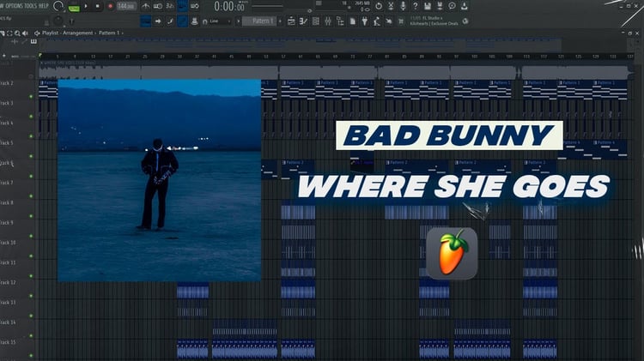Open the Pattern 1 selector dropdown
Image resolution: width=644 pixels, height=361 pixels.
coord(259,21)
